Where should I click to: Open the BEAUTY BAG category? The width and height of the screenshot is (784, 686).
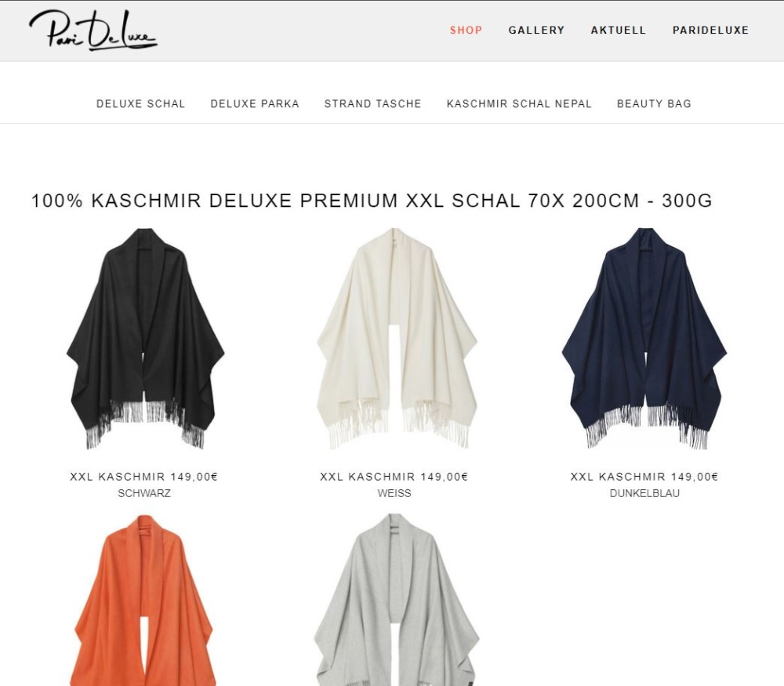pyautogui.click(x=654, y=103)
